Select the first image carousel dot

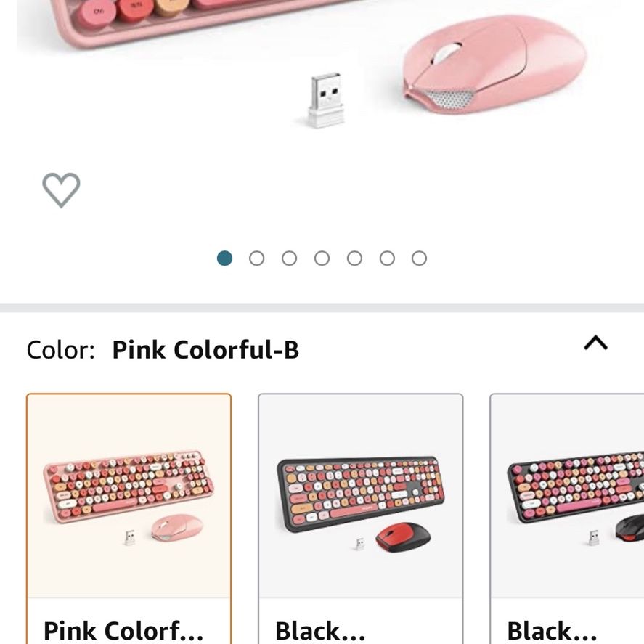click(x=224, y=258)
